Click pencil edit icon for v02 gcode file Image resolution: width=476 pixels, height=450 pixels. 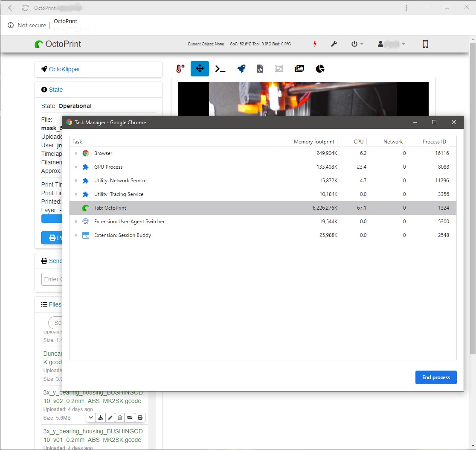(110, 418)
